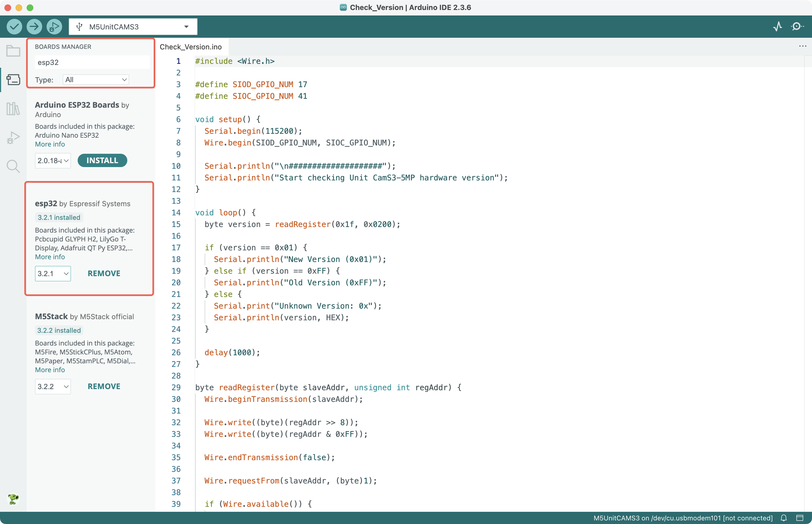
Task: Open Arduino ESP32 Boards version dropdown 2.0.18
Action: coord(53,161)
